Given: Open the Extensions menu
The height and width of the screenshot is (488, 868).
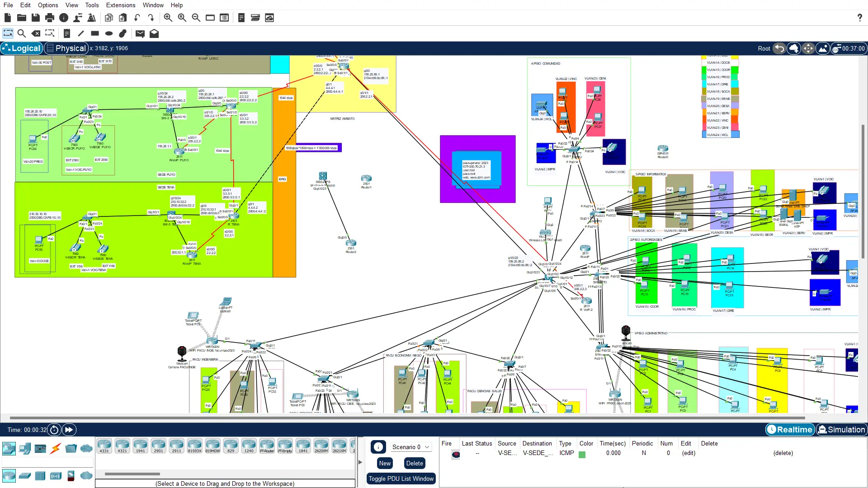Looking at the screenshot, I should pos(120,5).
